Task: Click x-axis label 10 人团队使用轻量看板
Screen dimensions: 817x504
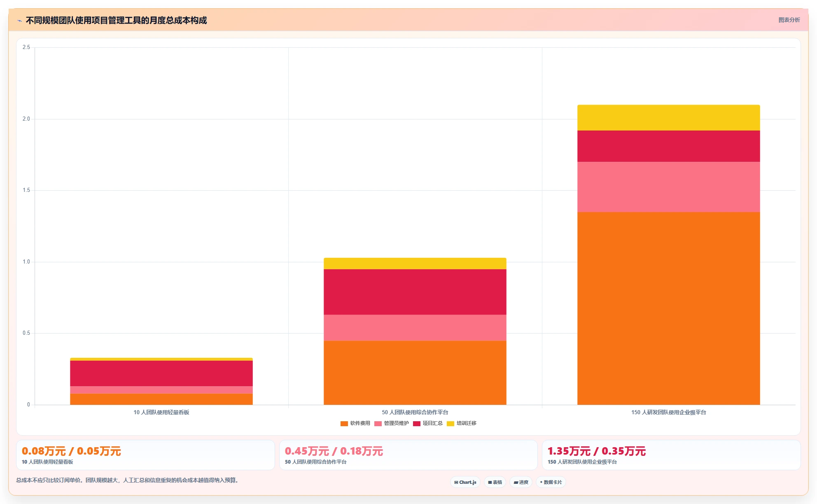Action: click(161, 412)
